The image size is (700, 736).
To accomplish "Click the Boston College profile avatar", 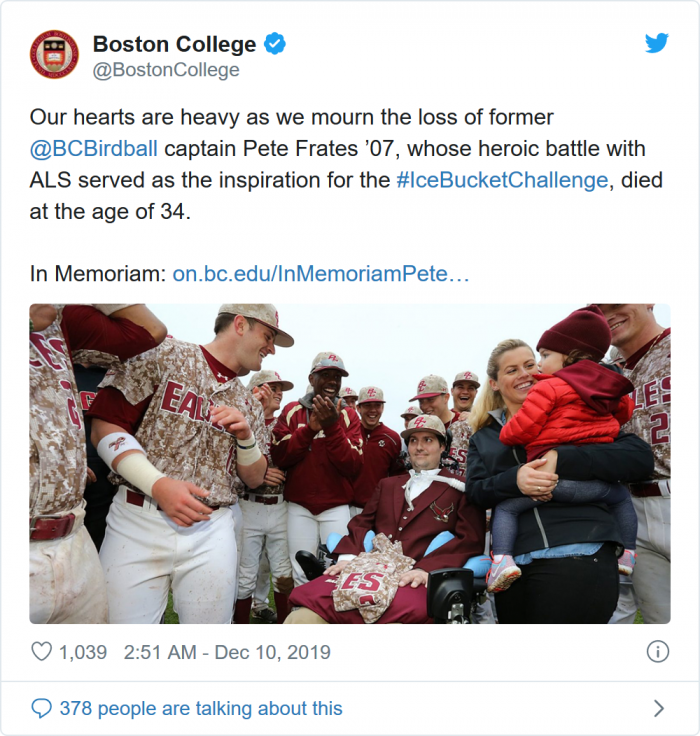I will coord(54,54).
